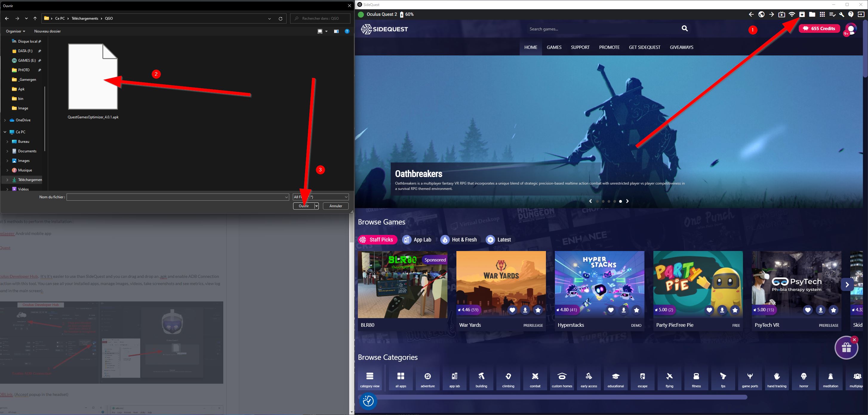Show next featured banner slide

pos(627,201)
